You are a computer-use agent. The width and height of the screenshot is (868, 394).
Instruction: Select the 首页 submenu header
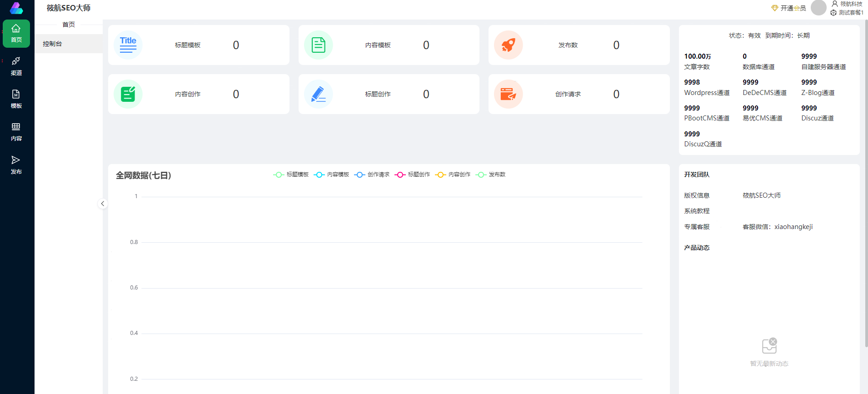[69, 25]
